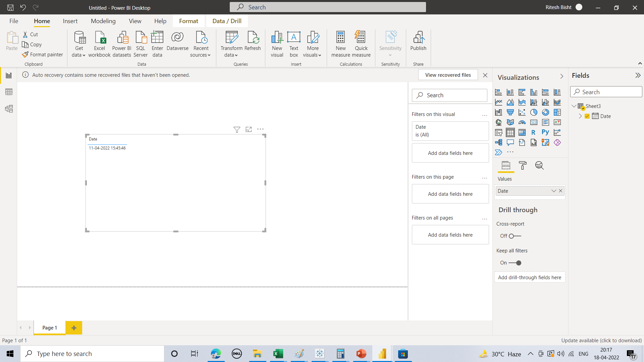Collapse the Sheet3 table node
Viewport: 644px width, 362px height.
[x=574, y=106]
